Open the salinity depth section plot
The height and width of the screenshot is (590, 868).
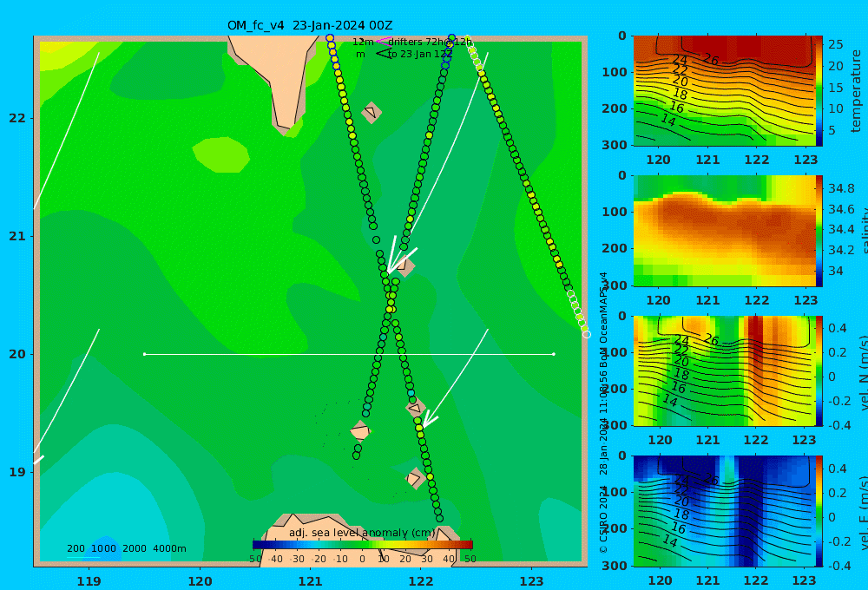pos(724,231)
